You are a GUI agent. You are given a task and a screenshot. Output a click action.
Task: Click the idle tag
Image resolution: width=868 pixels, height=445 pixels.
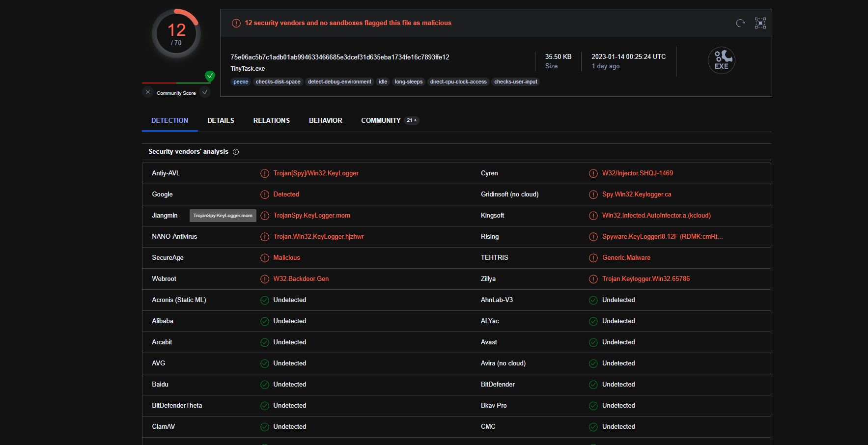click(383, 82)
